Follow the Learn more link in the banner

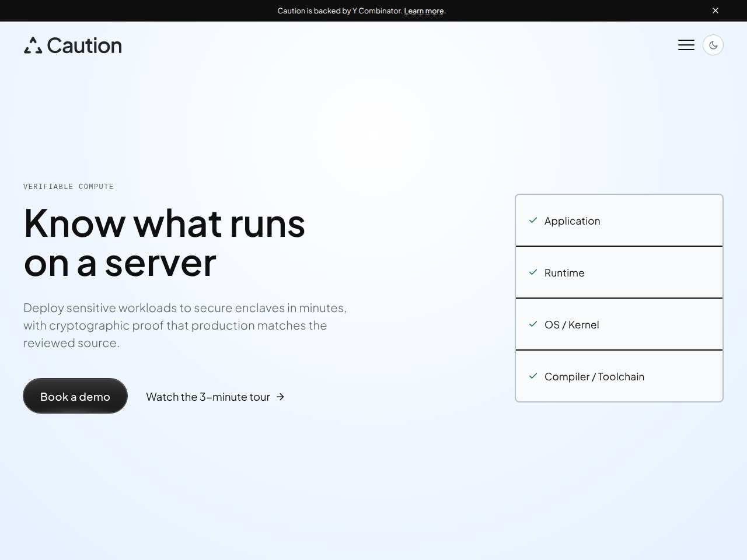[x=424, y=10]
